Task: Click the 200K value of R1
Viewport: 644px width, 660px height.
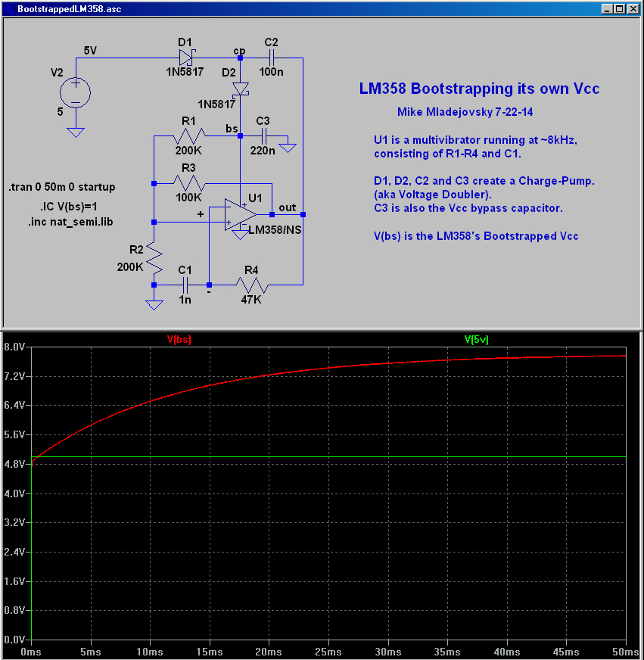Action: tap(188, 151)
